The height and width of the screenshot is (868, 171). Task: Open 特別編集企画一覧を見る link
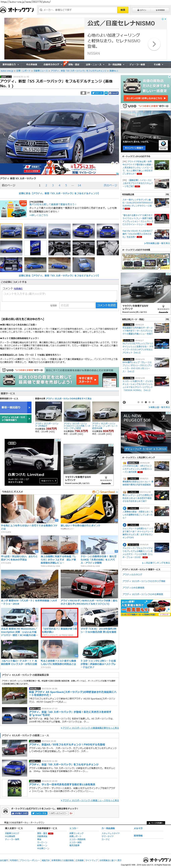click(x=158, y=243)
